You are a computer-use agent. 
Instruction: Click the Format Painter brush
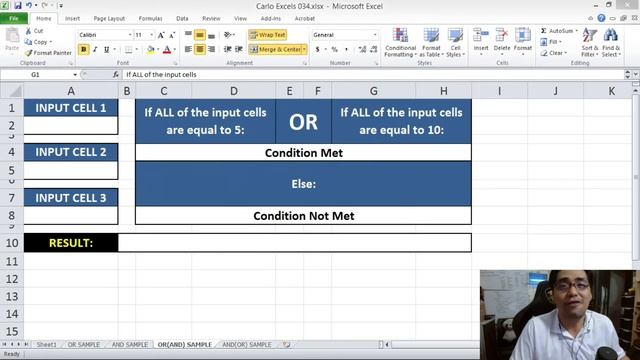click(x=28, y=53)
